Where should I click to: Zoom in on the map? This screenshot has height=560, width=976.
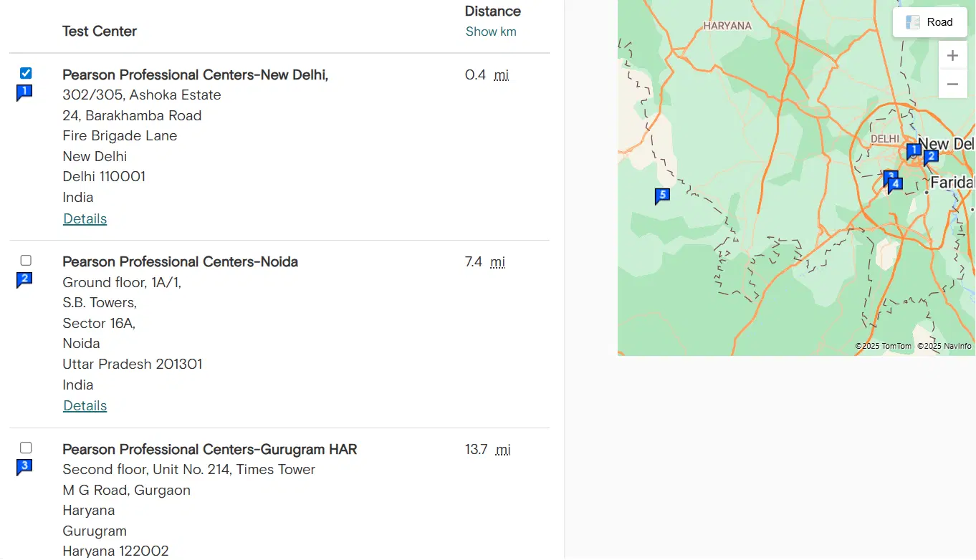pyautogui.click(x=952, y=55)
